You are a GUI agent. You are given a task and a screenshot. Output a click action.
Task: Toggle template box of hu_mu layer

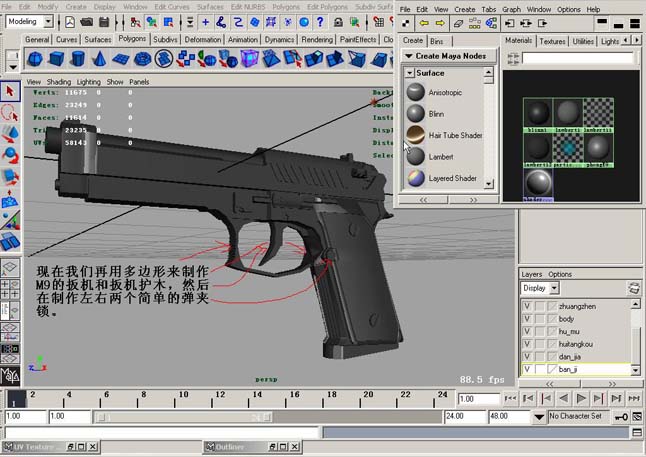click(540, 331)
